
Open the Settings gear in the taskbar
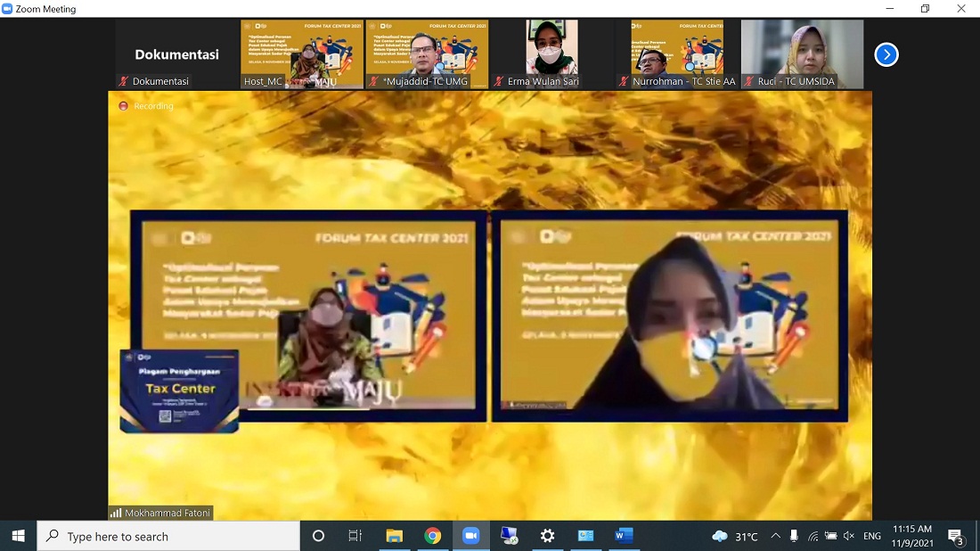coord(547,536)
